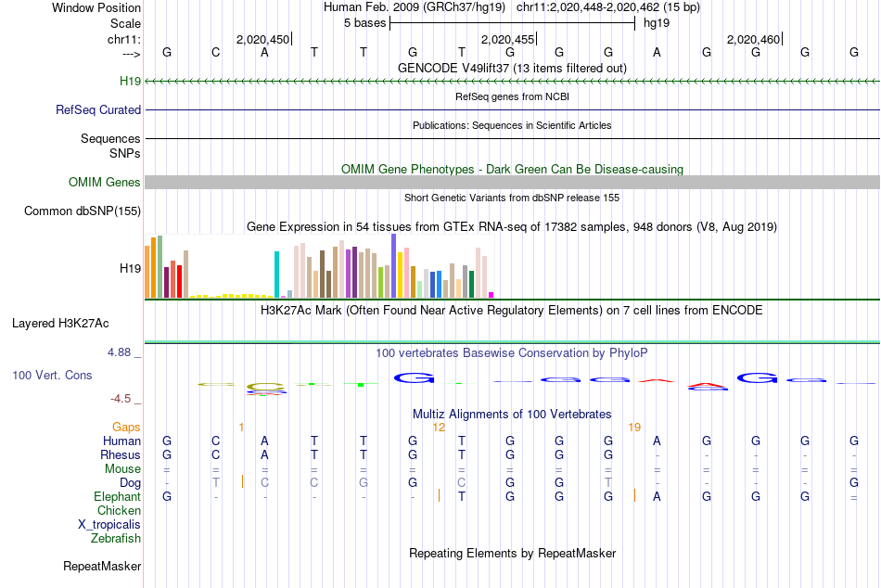Click the H19 gene line with arrows

tap(512, 82)
